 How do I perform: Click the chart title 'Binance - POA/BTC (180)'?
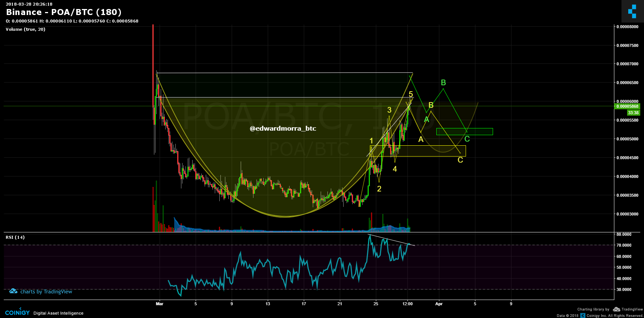pyautogui.click(x=64, y=12)
